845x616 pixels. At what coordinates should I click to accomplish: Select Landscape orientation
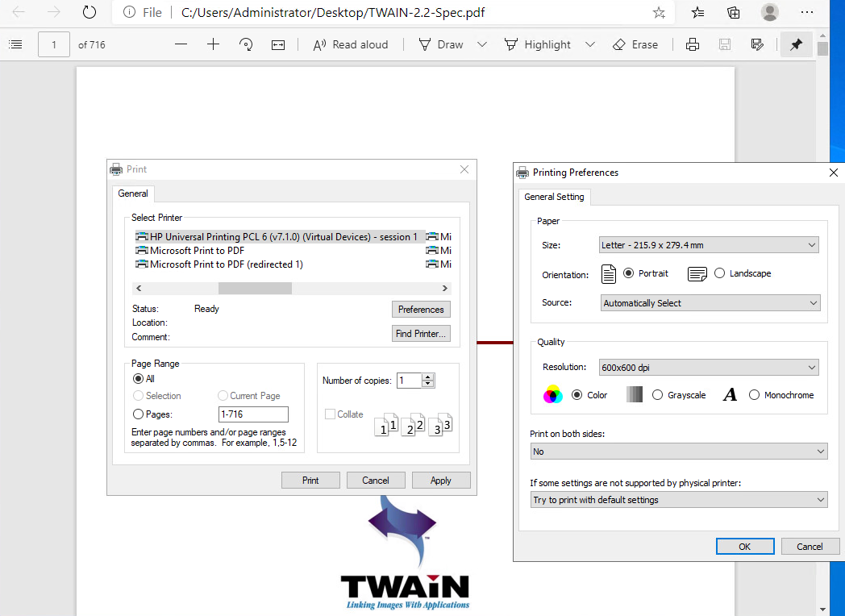tap(719, 273)
